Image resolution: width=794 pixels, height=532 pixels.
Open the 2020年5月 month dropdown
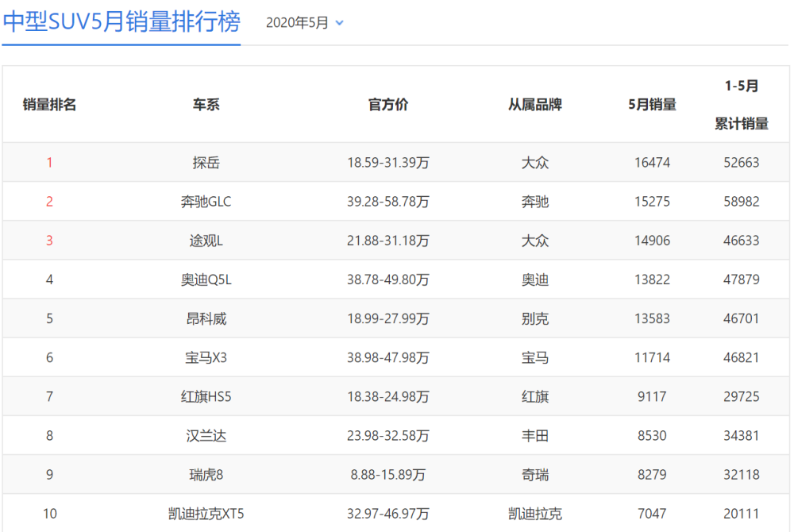pos(304,23)
